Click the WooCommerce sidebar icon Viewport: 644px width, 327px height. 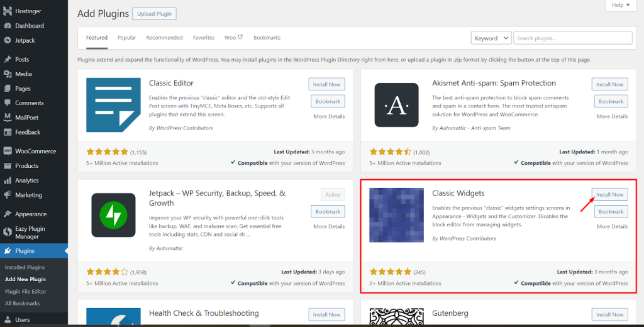coord(8,151)
